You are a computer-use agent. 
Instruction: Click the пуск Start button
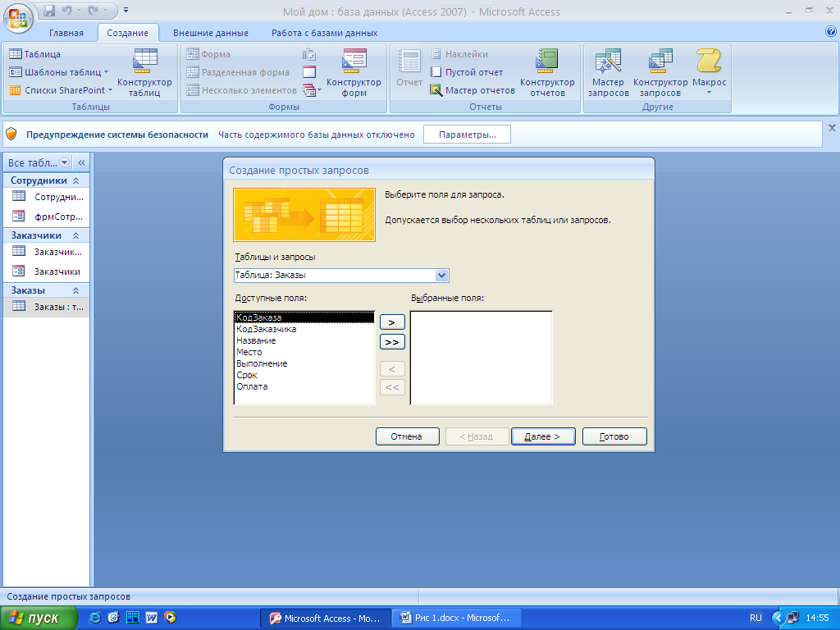pos(38,619)
